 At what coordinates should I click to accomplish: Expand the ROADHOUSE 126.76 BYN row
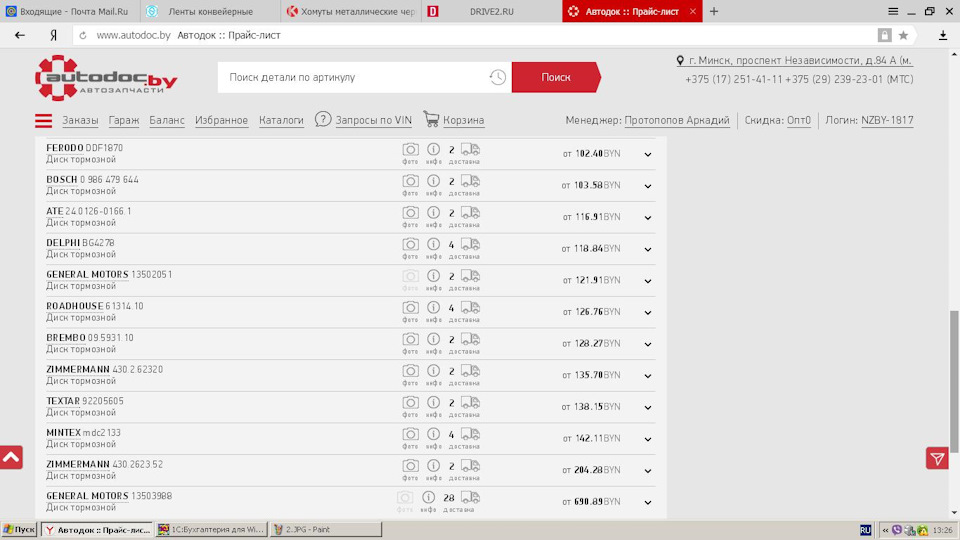pos(648,313)
